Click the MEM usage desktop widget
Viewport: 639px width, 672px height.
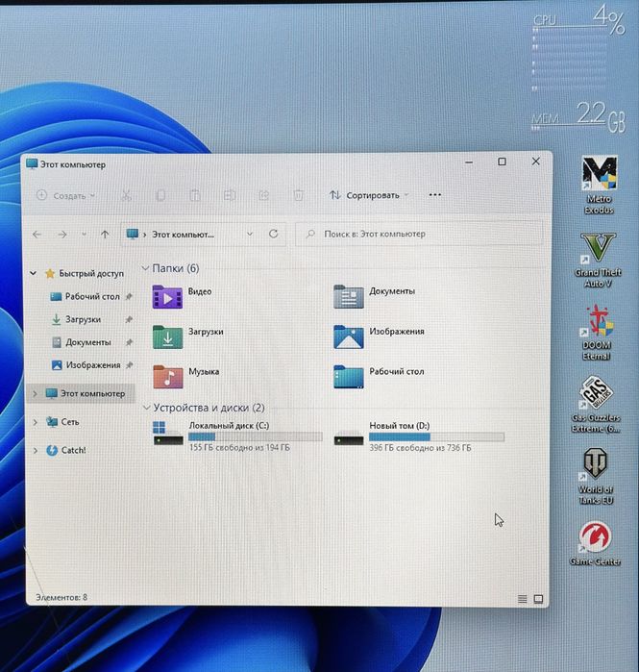578,115
